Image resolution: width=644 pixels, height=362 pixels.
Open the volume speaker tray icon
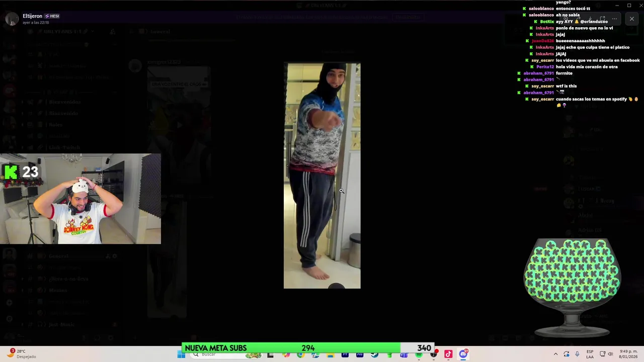[x=610, y=354]
